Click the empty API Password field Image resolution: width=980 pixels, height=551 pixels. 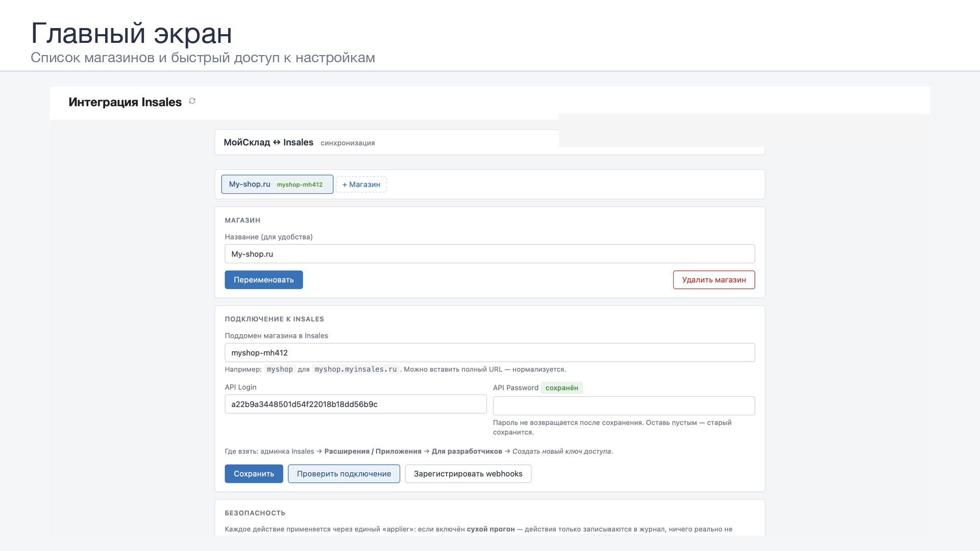pos(624,406)
